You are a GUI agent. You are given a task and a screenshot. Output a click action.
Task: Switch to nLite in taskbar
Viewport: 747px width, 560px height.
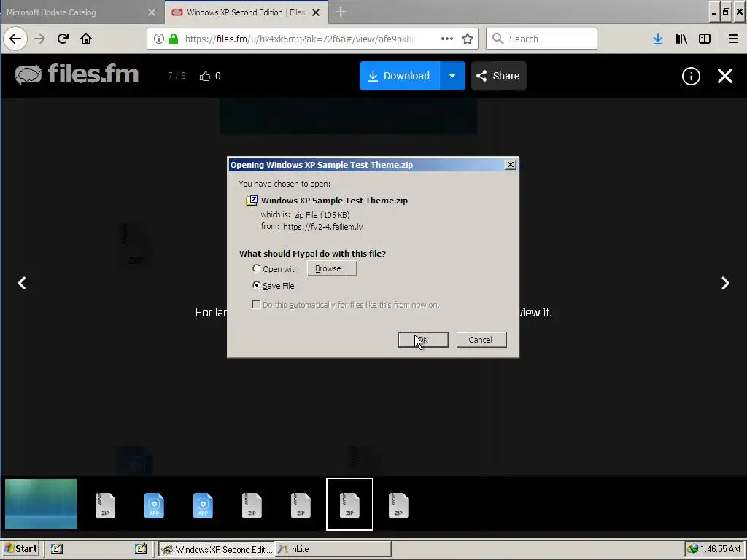pos(333,549)
